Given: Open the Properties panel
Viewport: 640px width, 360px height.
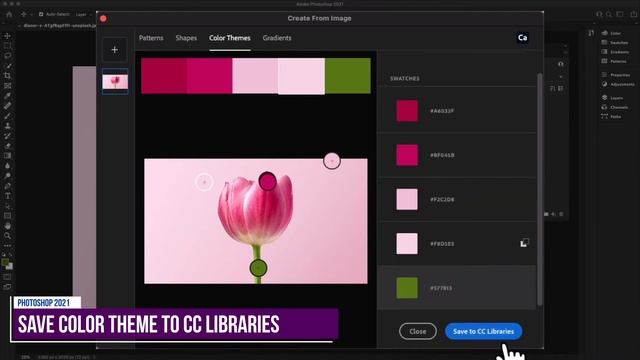Looking at the screenshot, I should click(x=616, y=75).
